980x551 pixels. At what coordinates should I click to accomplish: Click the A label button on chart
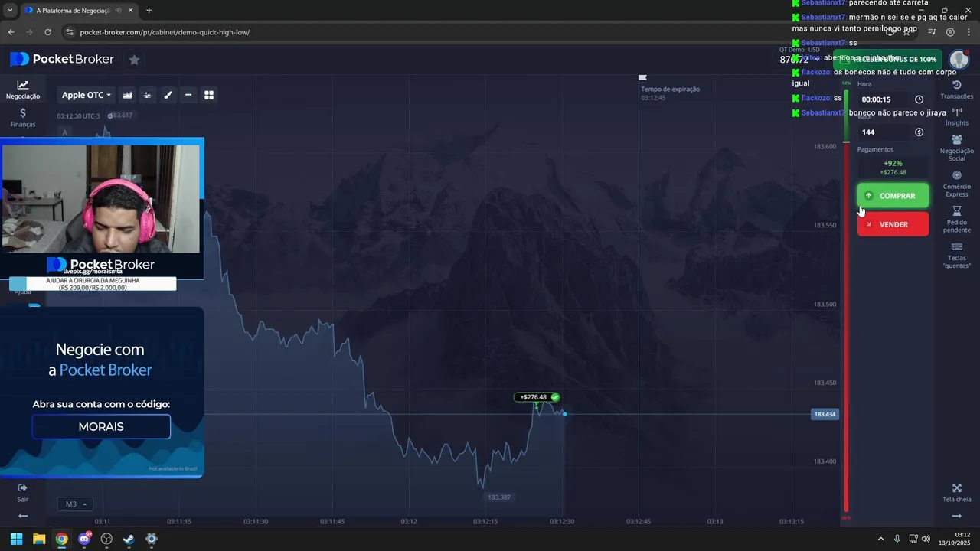point(64,132)
